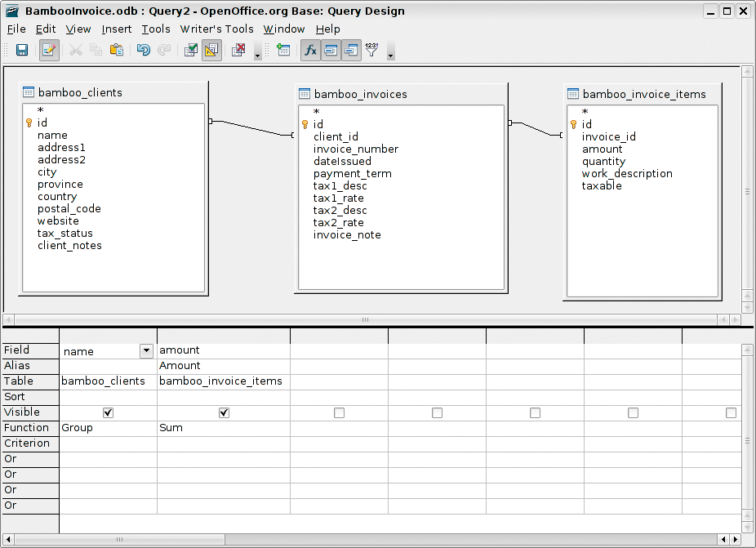Toggle Distinct Values funnel icon
The height and width of the screenshot is (548, 756).
click(x=371, y=50)
